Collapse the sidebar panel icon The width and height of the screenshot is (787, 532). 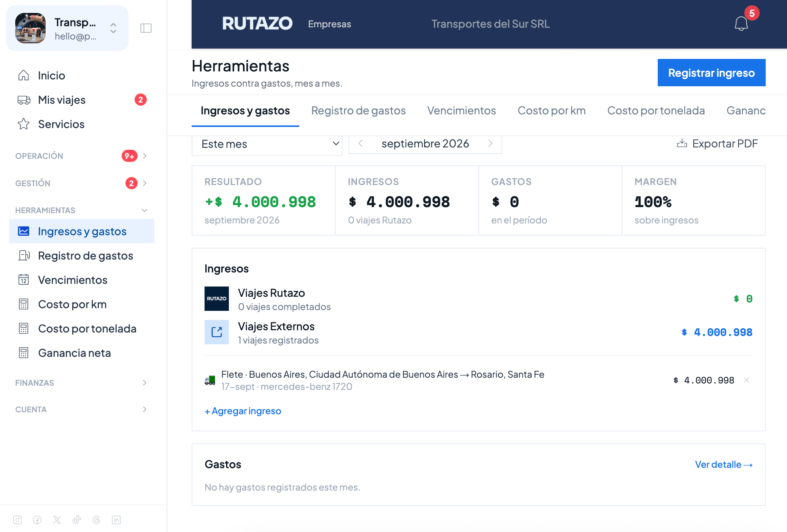pos(146,28)
